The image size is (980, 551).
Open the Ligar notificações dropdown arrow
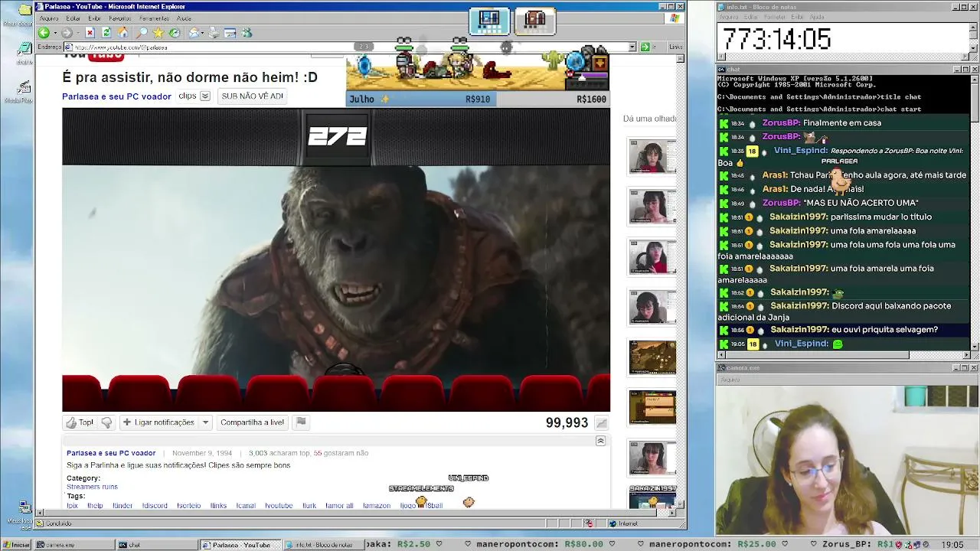[x=205, y=422]
